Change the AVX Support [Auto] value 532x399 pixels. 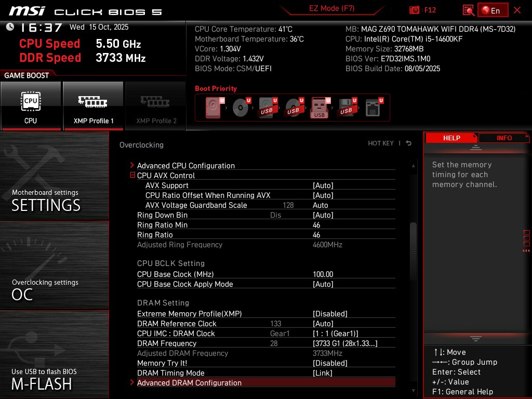pos(323,185)
